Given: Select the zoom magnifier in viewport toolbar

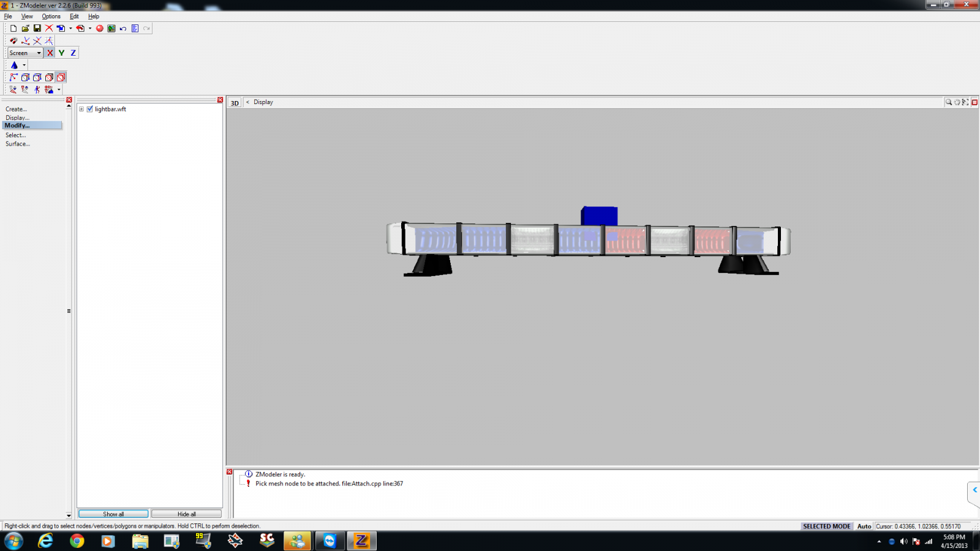Looking at the screenshot, I should pos(949,102).
